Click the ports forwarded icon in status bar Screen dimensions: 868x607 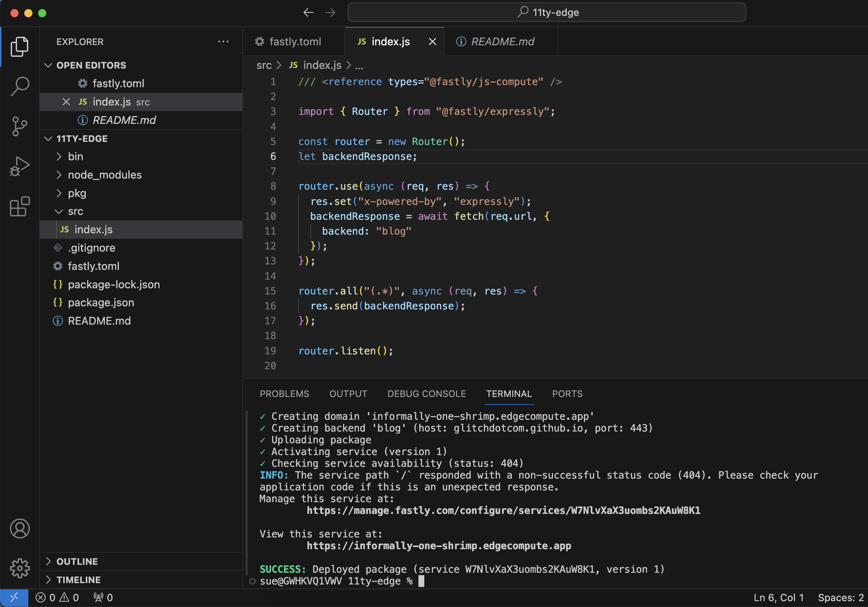pos(103,598)
